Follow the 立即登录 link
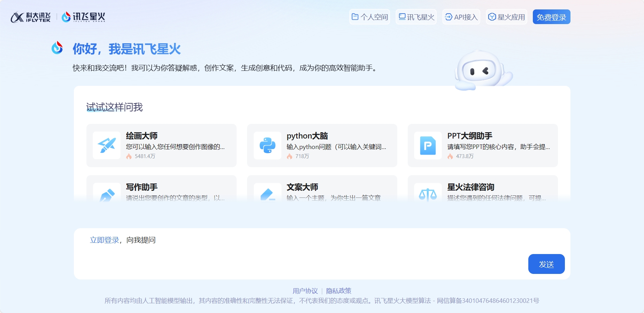 [105, 240]
